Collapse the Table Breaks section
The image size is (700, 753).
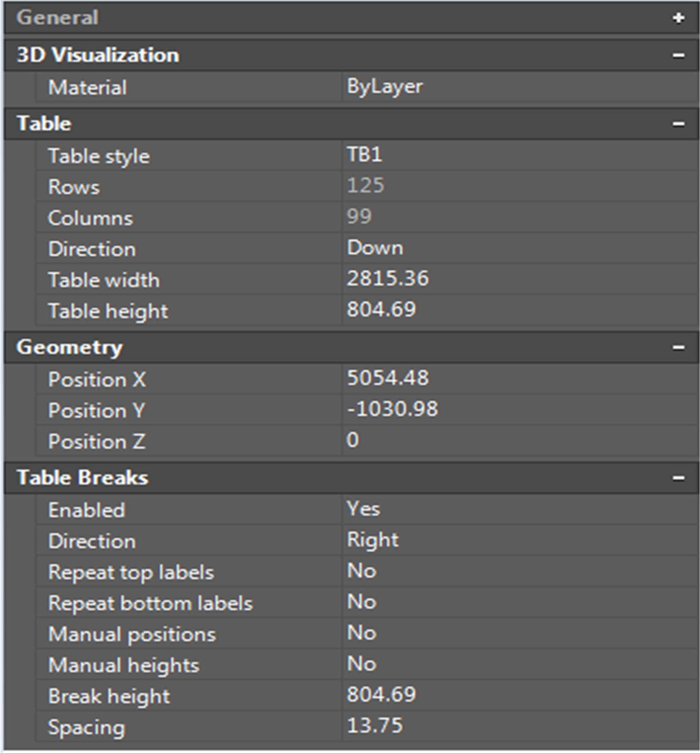tap(678, 478)
